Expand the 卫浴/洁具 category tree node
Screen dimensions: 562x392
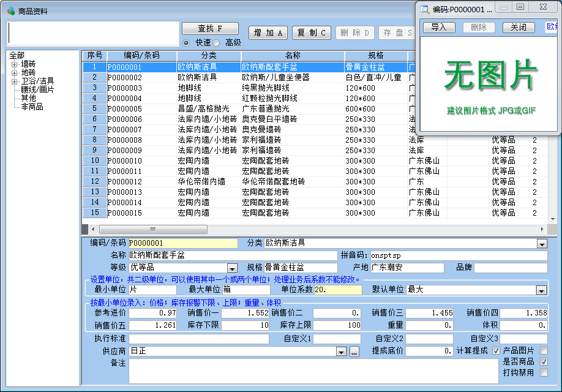coord(15,81)
